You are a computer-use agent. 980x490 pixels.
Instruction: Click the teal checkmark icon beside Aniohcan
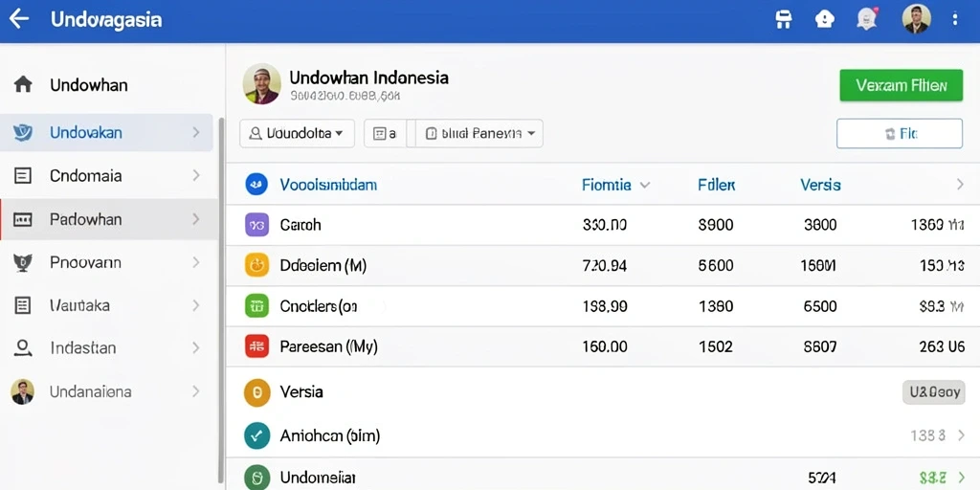point(256,435)
